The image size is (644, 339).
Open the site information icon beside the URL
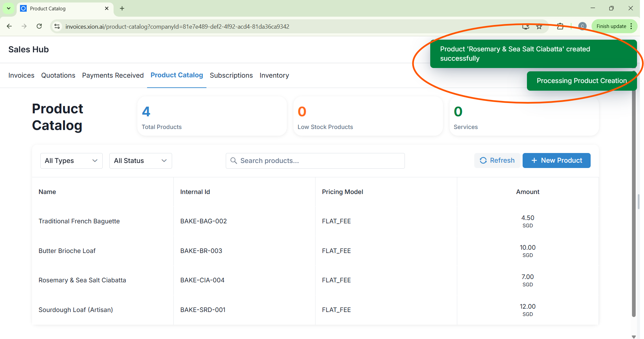tap(57, 26)
